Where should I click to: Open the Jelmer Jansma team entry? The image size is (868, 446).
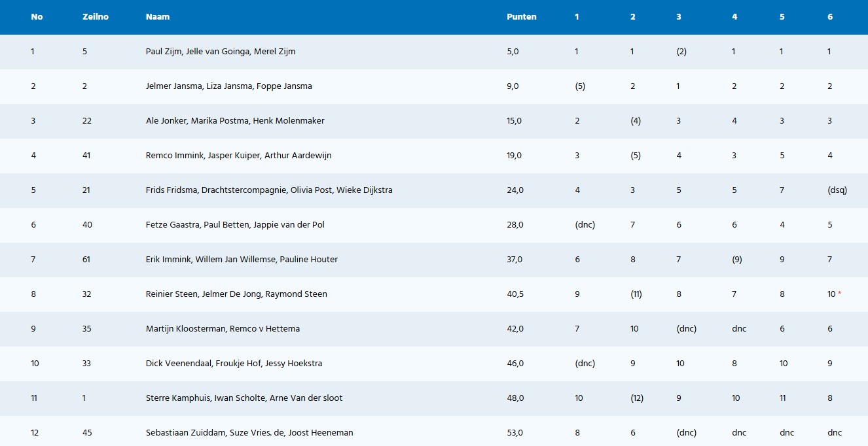tap(228, 86)
